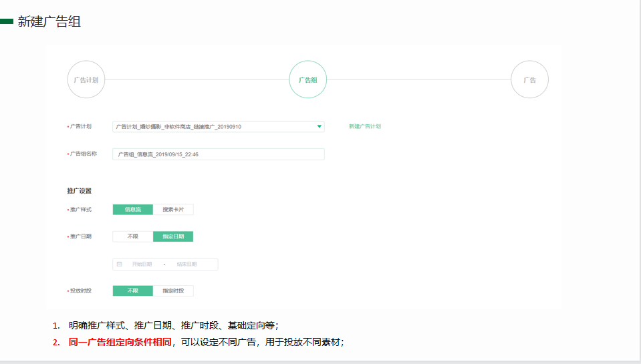This screenshot has height=364, width=641.
Task: Click the 开始日期 field
Action: (142, 264)
